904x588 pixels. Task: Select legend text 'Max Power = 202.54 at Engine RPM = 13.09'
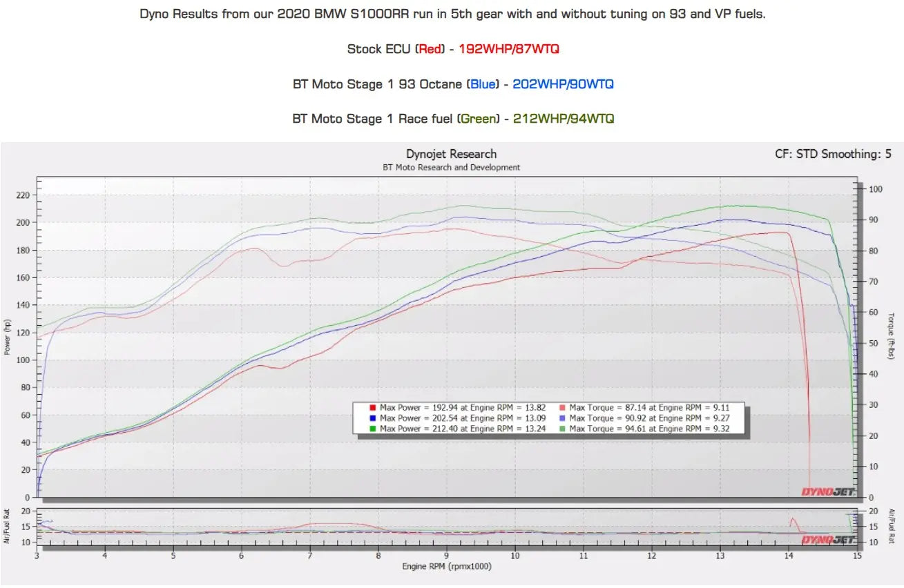click(463, 418)
